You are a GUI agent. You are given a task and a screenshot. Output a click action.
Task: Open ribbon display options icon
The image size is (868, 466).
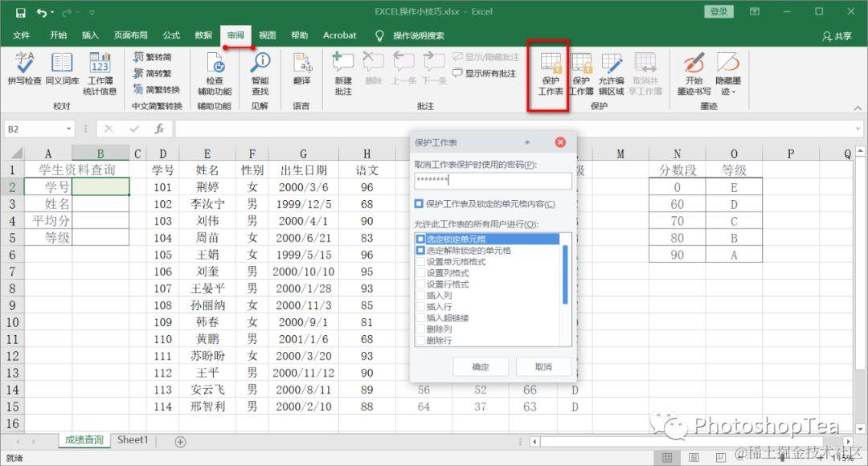tap(755, 11)
